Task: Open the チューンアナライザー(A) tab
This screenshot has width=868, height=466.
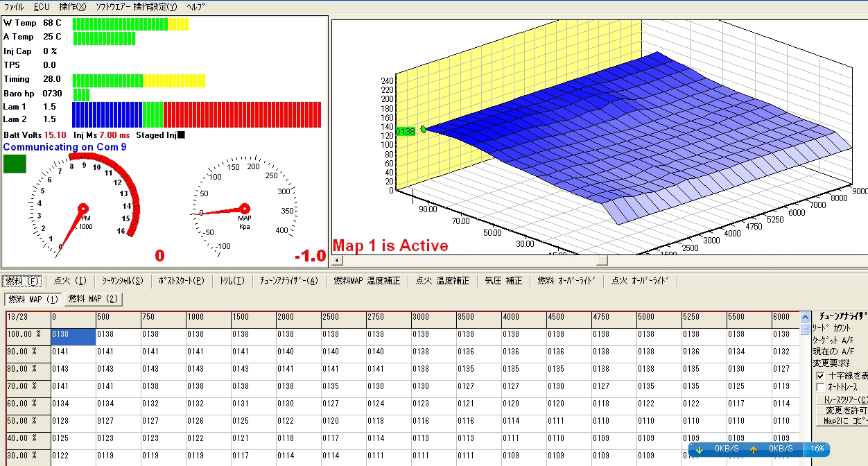Action: tap(288, 281)
